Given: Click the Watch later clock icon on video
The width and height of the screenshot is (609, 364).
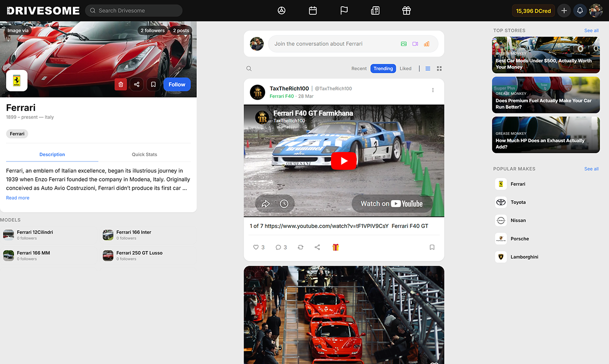Looking at the screenshot, I should [x=284, y=204].
